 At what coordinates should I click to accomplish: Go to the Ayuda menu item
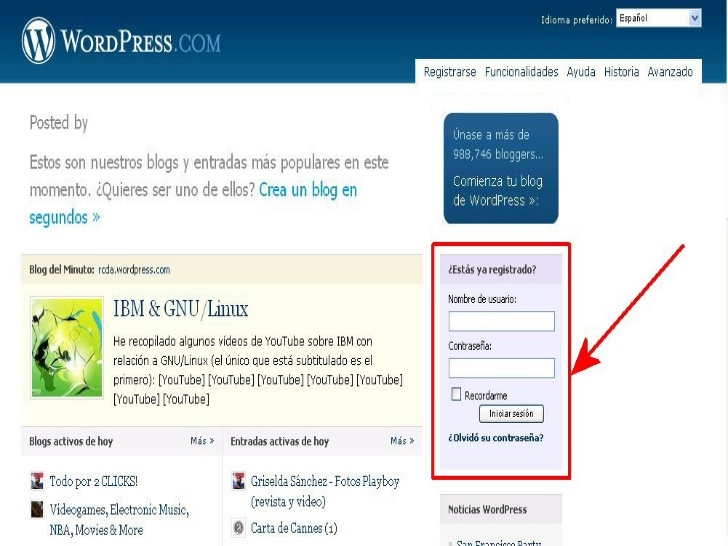tap(581, 72)
